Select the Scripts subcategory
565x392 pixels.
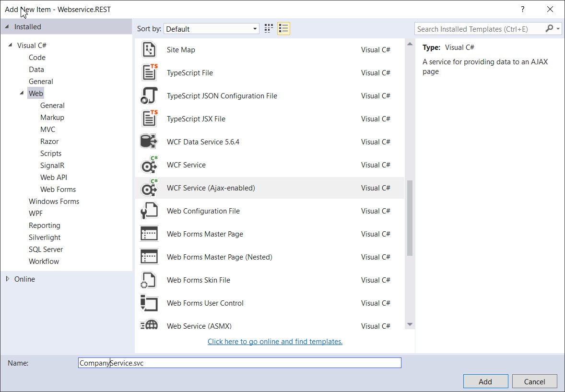51,153
